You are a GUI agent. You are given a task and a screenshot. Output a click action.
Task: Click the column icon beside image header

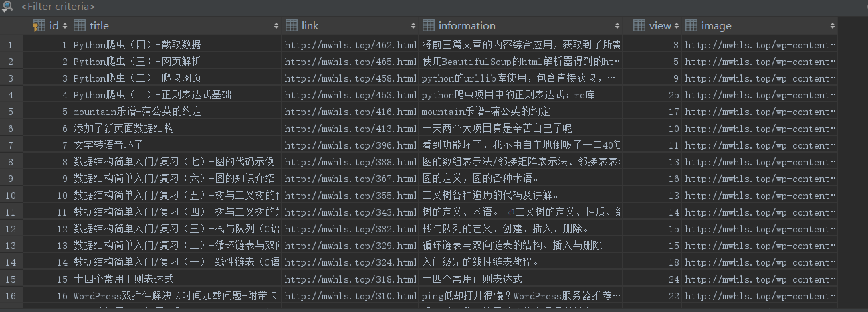[691, 26]
